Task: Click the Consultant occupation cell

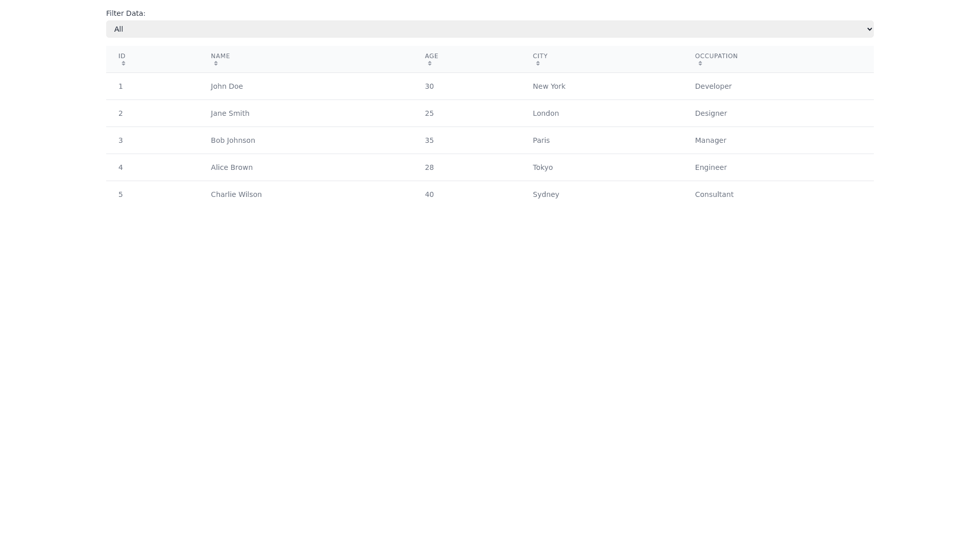Action: pyautogui.click(x=714, y=194)
